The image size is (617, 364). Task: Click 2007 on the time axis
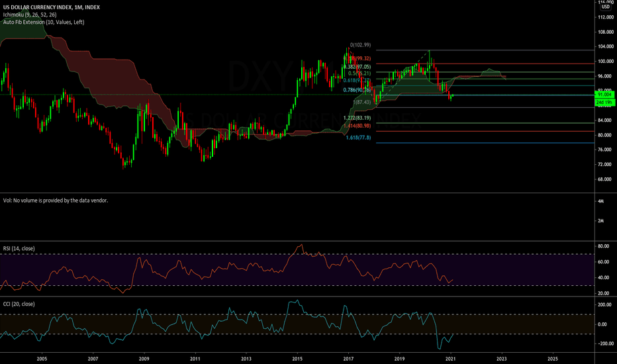pos(93,359)
